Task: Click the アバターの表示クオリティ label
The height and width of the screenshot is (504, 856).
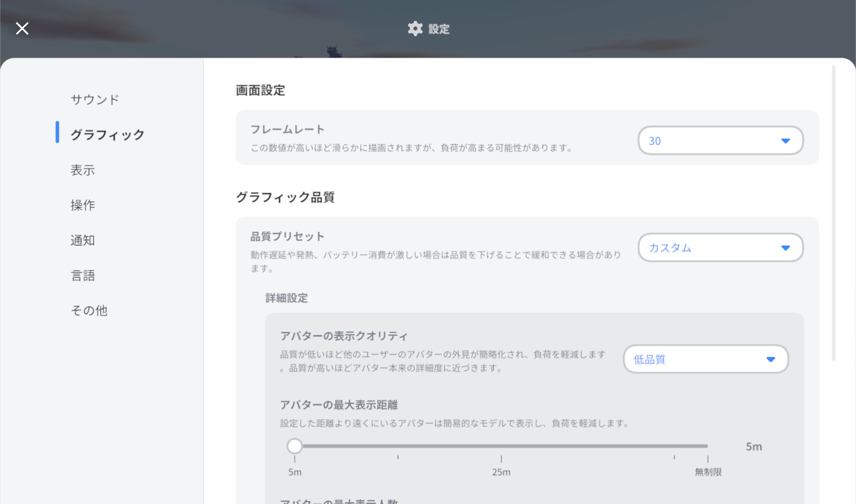Action: tap(344, 336)
